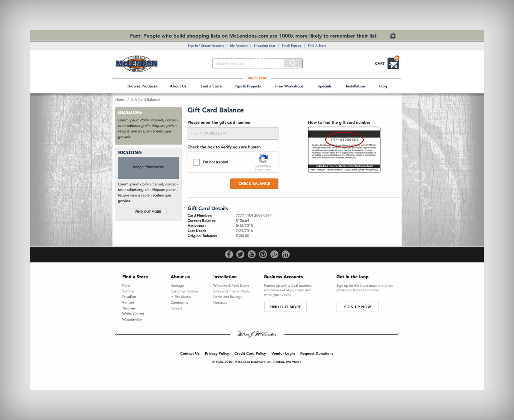514x420 pixels.
Task: Open Entry and Interior Doors link
Action: click(231, 291)
